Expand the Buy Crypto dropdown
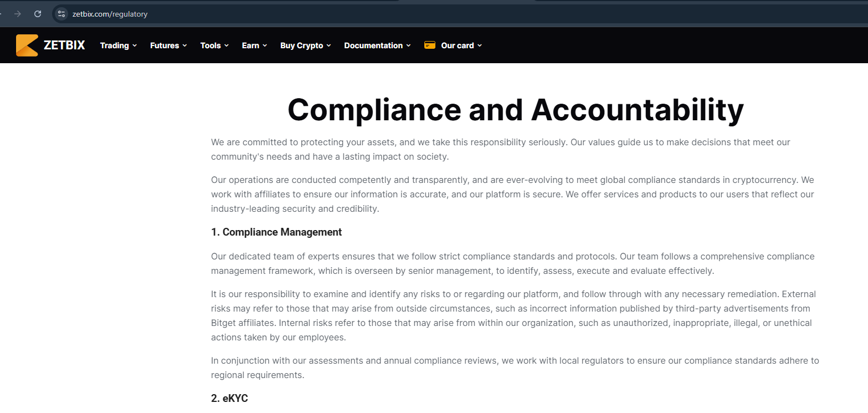The height and width of the screenshot is (413, 868). pos(306,45)
